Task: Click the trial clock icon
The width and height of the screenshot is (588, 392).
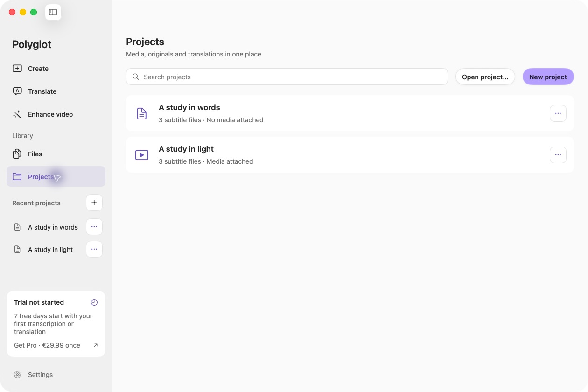Action: (94, 302)
